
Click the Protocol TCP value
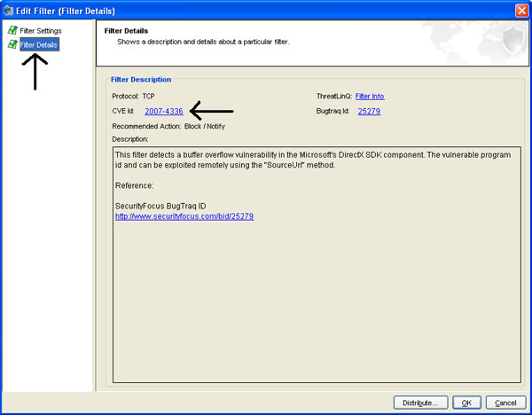pos(148,96)
